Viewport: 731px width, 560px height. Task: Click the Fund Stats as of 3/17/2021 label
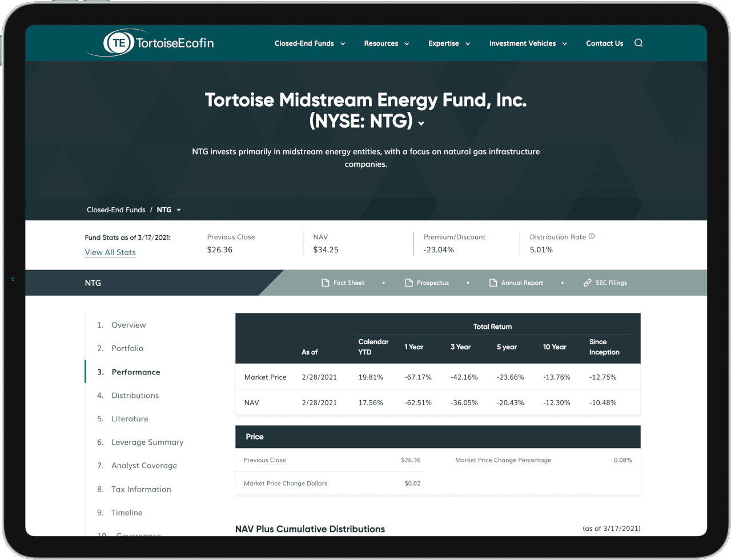click(x=128, y=237)
